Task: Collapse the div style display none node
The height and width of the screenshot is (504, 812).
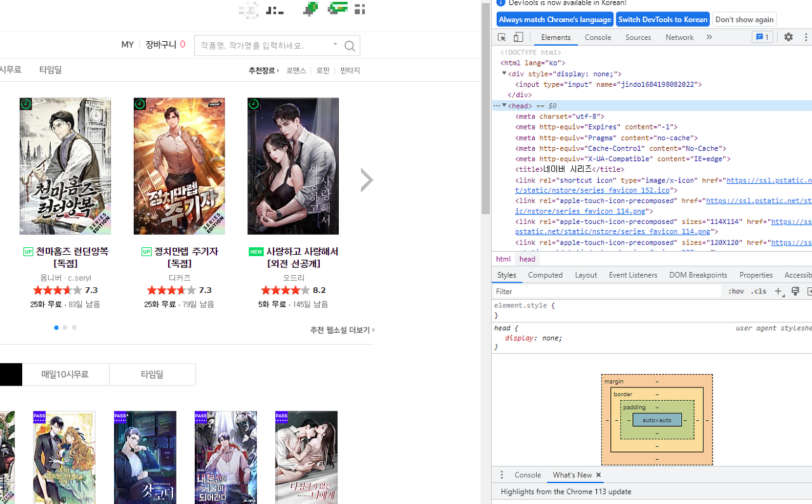Action: pos(504,74)
